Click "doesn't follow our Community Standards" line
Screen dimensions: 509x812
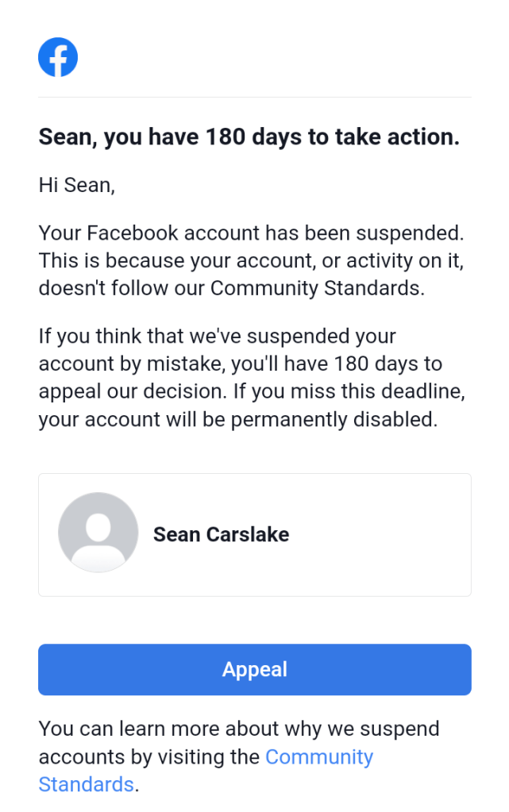point(231,288)
